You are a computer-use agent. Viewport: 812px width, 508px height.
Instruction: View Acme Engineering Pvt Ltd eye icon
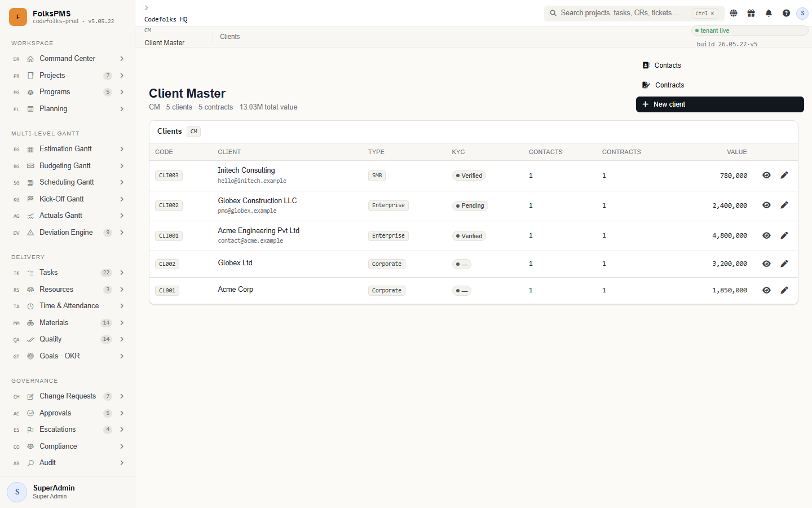click(766, 236)
